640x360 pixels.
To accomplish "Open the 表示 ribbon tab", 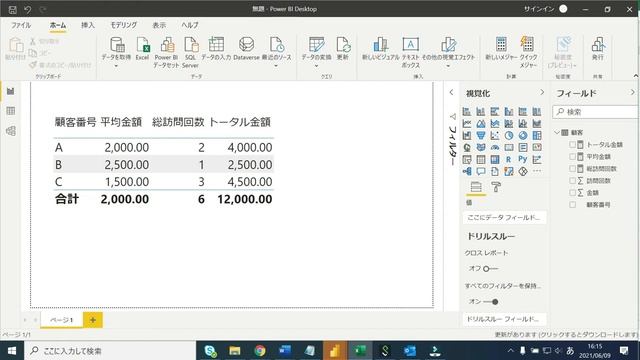I will 159,25.
